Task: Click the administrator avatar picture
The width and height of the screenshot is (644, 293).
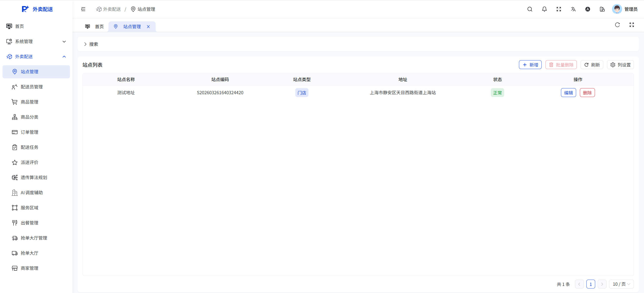Action: (617, 9)
